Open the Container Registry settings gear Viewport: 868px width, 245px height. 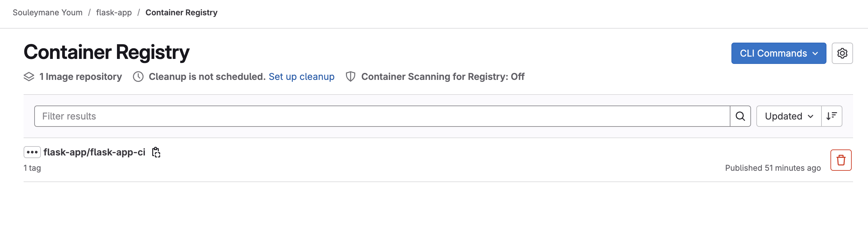click(x=842, y=53)
